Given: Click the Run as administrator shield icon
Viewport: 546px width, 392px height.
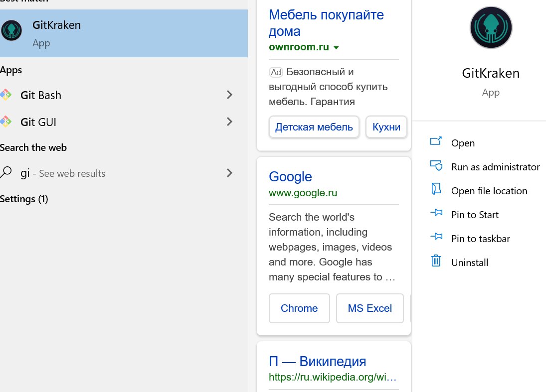Looking at the screenshot, I should pyautogui.click(x=436, y=165).
